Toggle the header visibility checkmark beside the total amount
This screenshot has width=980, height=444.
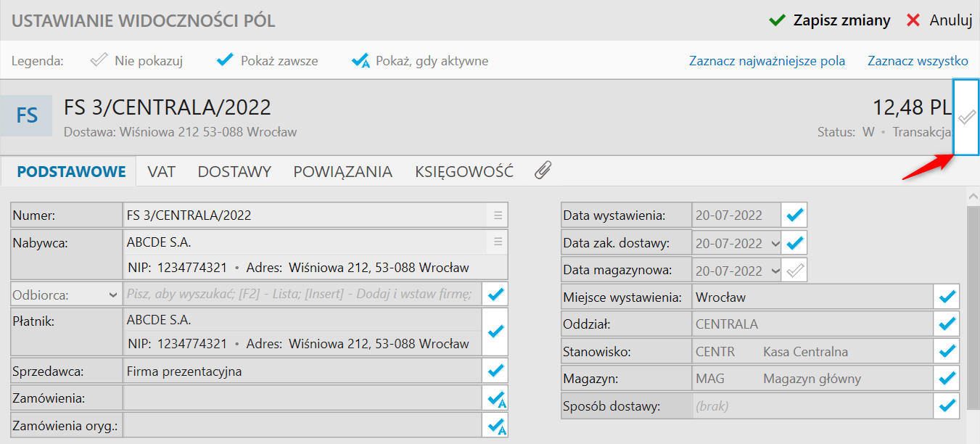[966, 117]
